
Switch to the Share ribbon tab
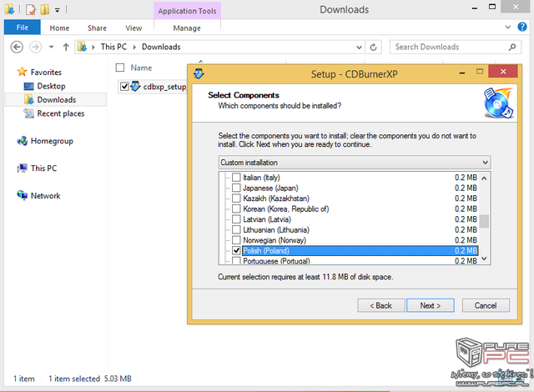click(97, 28)
